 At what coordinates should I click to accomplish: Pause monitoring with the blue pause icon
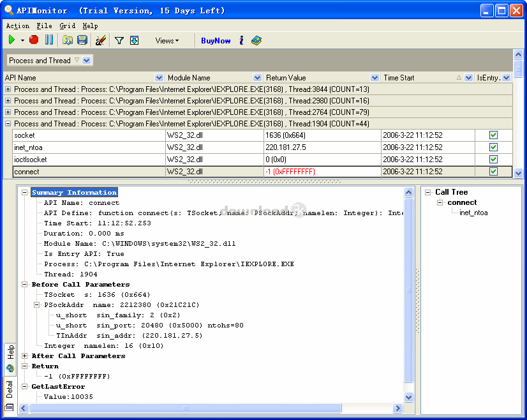49,40
